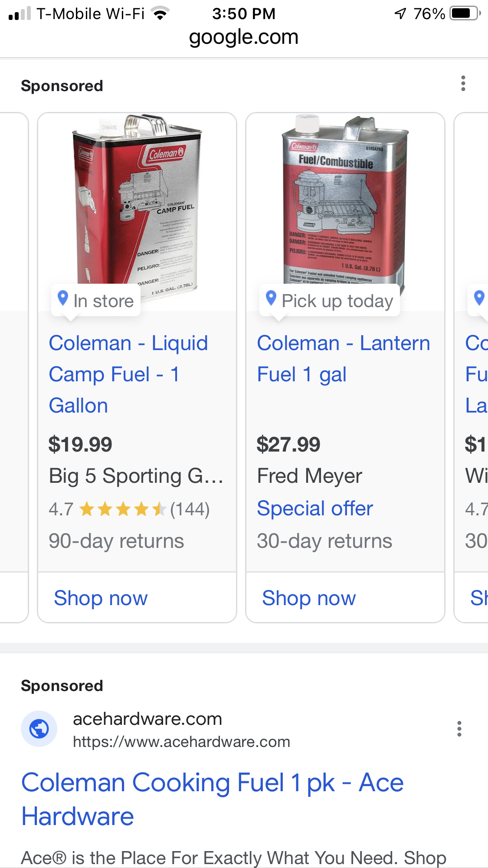
Task: Tap the partially visible third product card
Action: click(471, 368)
